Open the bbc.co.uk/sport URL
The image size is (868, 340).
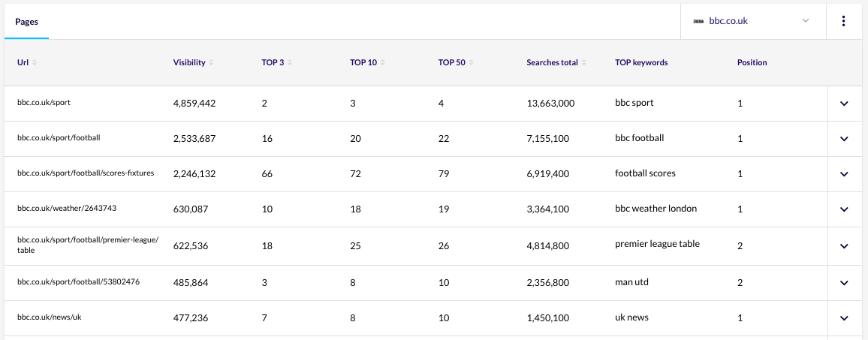(x=44, y=102)
